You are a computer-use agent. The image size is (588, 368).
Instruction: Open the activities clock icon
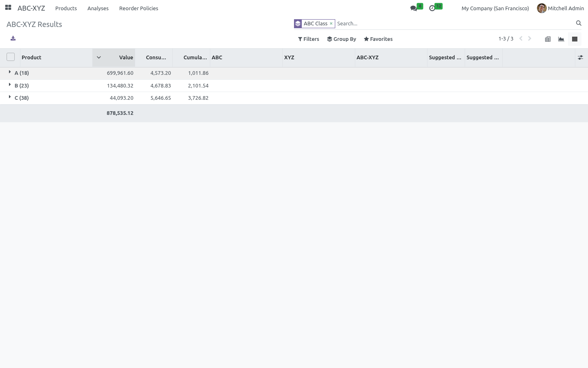click(432, 8)
